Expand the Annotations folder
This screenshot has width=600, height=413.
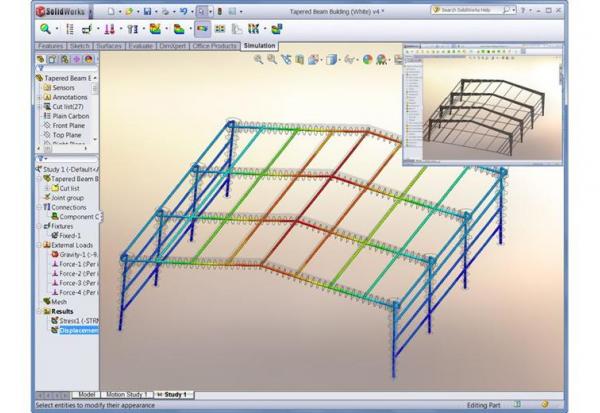[38, 96]
